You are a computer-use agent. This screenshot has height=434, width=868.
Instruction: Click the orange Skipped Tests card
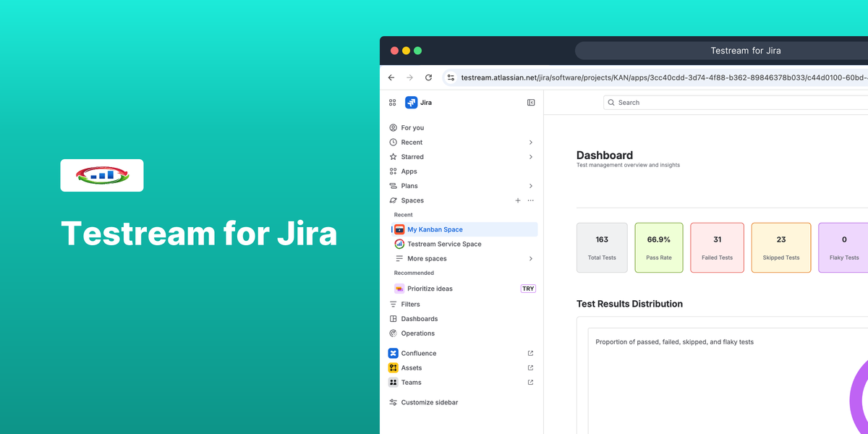click(x=781, y=247)
